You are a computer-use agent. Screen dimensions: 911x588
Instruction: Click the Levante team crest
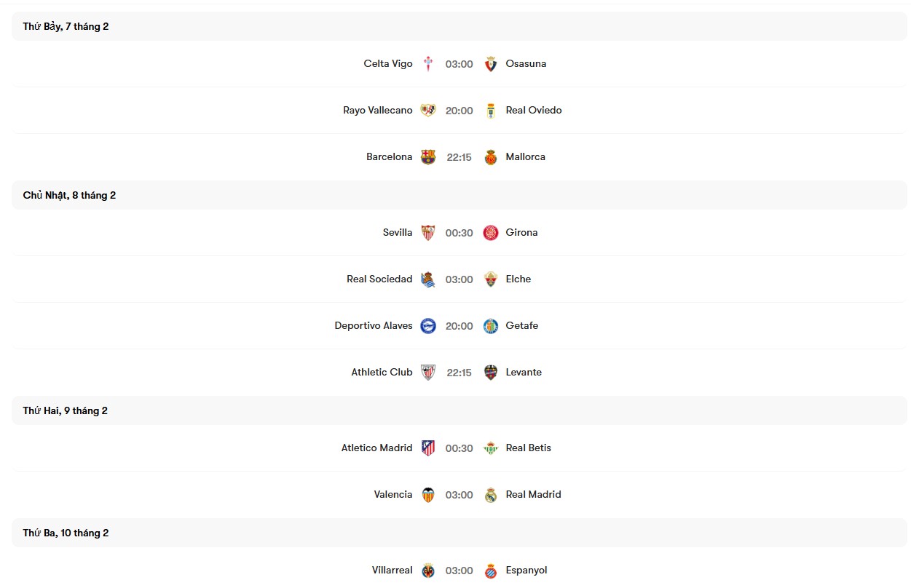491,372
